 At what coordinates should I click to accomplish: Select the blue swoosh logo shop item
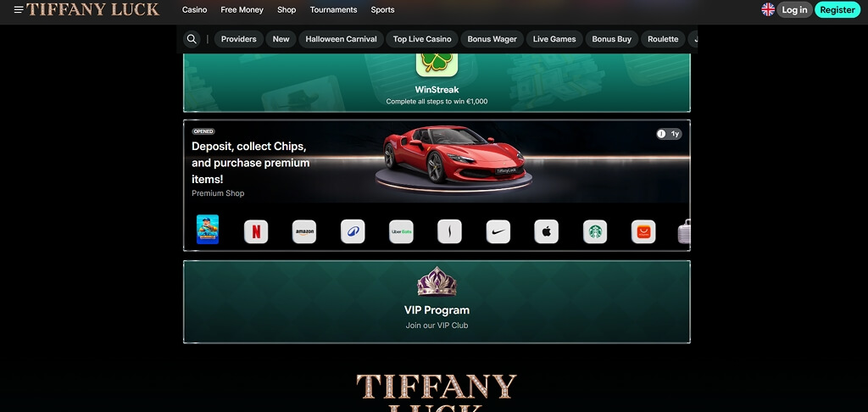[353, 231]
